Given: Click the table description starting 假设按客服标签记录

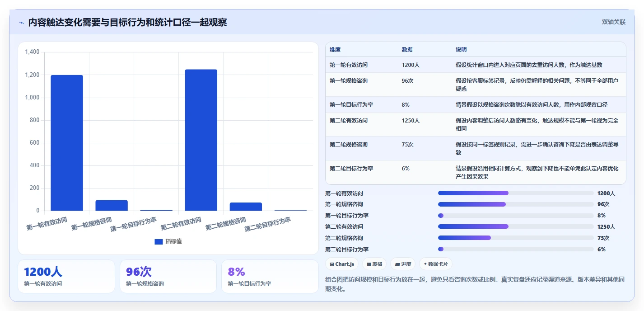Looking at the screenshot, I should point(537,85).
